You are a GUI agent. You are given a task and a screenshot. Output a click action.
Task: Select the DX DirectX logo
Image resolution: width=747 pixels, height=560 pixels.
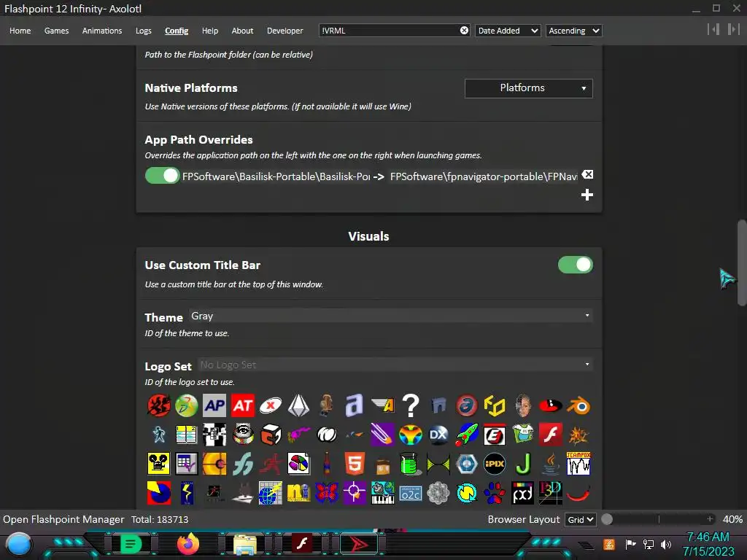[x=438, y=435]
